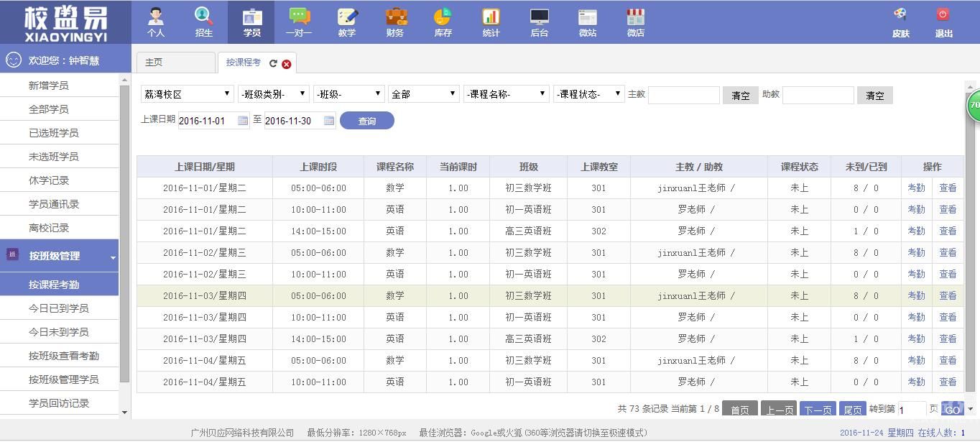Click the 助教 assistant input field

[x=818, y=95]
